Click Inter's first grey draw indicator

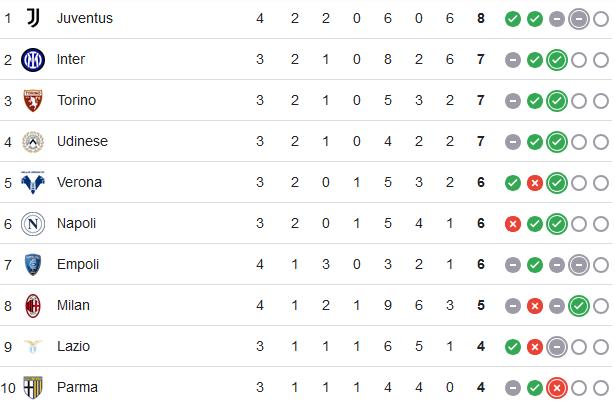(x=513, y=60)
